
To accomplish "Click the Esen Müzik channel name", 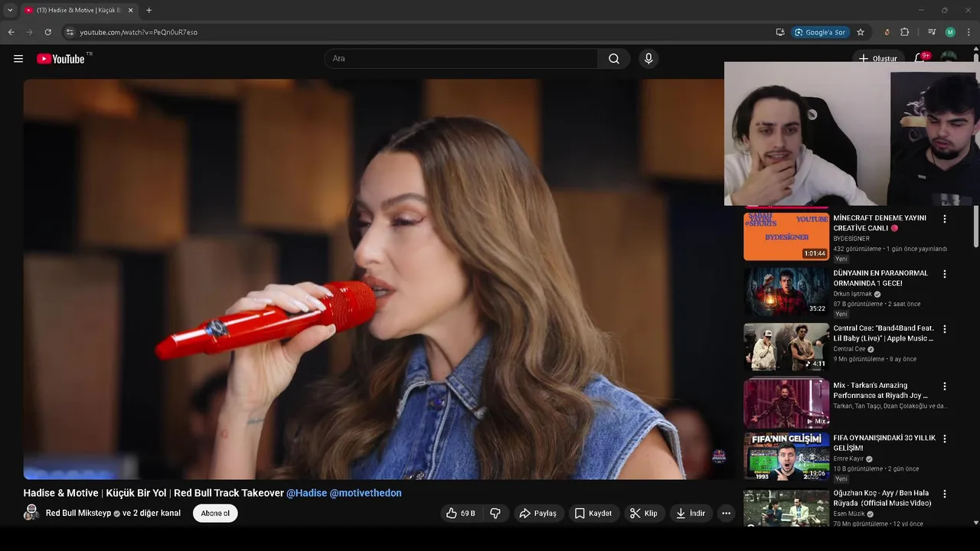I will pos(849,514).
